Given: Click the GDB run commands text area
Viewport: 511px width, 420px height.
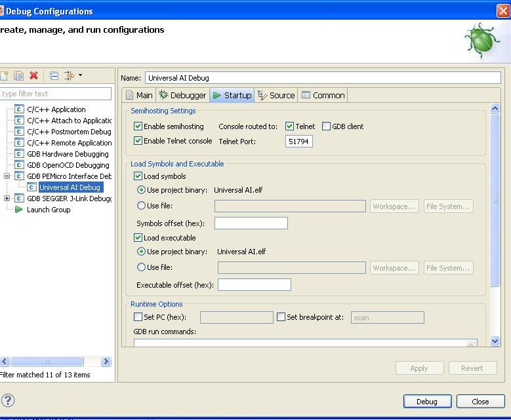Looking at the screenshot, I should (x=306, y=343).
